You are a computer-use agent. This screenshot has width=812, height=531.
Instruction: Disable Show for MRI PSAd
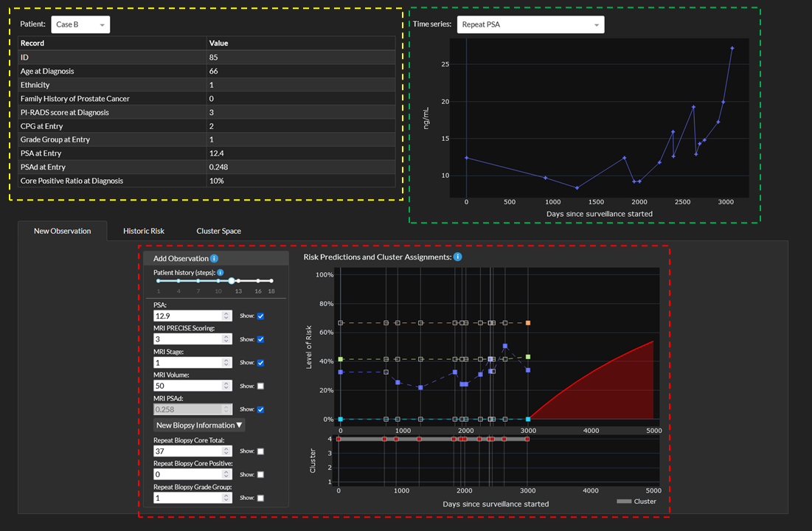pyautogui.click(x=260, y=409)
